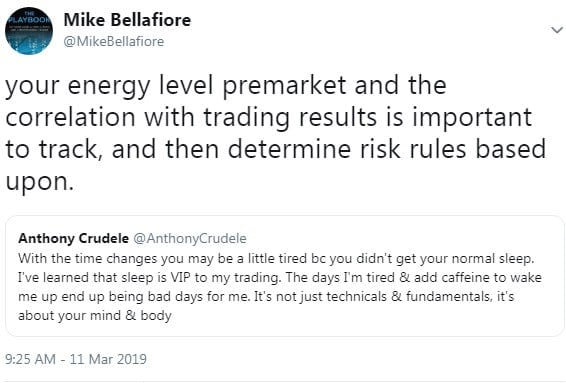Open the quoted tweet card by Anthony Crudele
The width and height of the screenshot is (566, 383).
[284, 276]
